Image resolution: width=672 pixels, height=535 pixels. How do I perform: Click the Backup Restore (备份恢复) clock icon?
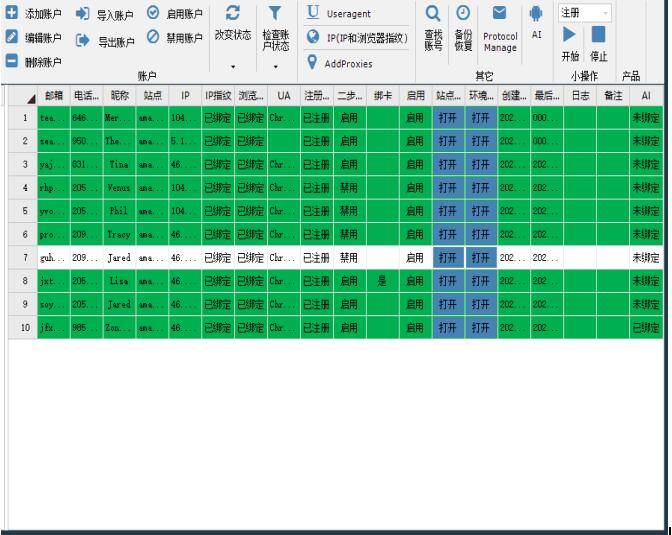pos(463,13)
